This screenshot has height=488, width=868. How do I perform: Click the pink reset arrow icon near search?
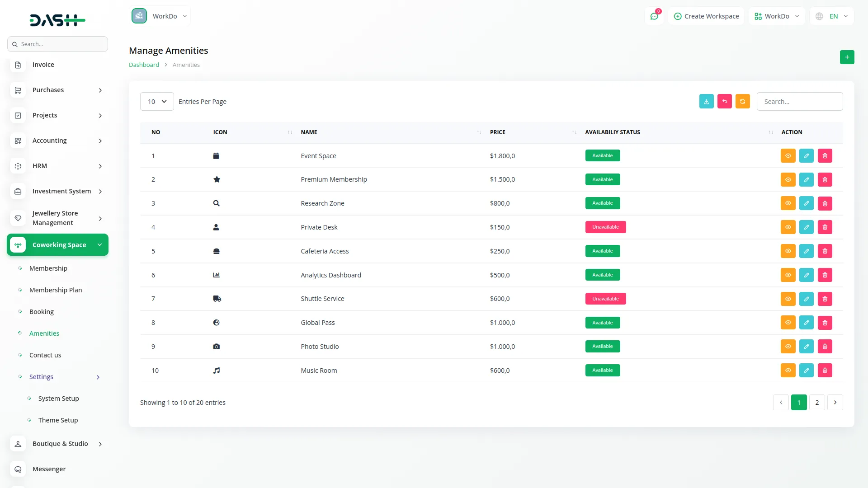pos(725,101)
